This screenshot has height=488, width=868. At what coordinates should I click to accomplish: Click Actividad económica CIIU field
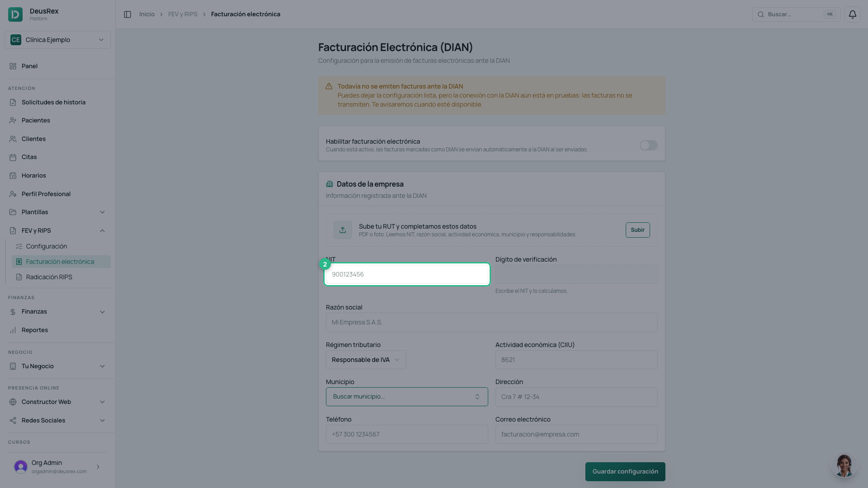coord(576,360)
